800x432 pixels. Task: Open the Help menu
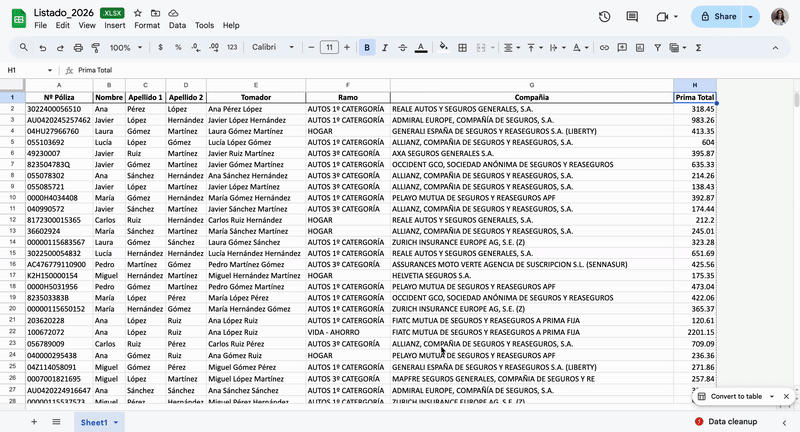tap(231, 25)
